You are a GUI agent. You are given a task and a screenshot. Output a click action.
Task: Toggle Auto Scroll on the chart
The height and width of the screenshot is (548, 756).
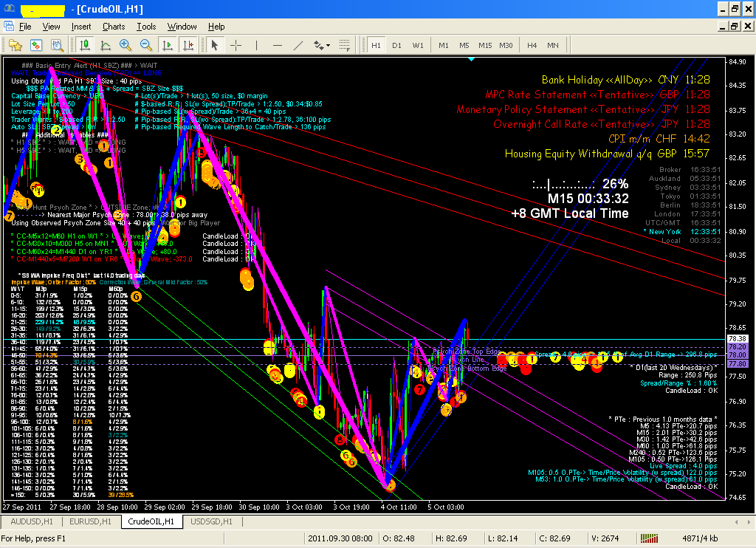pos(168,45)
